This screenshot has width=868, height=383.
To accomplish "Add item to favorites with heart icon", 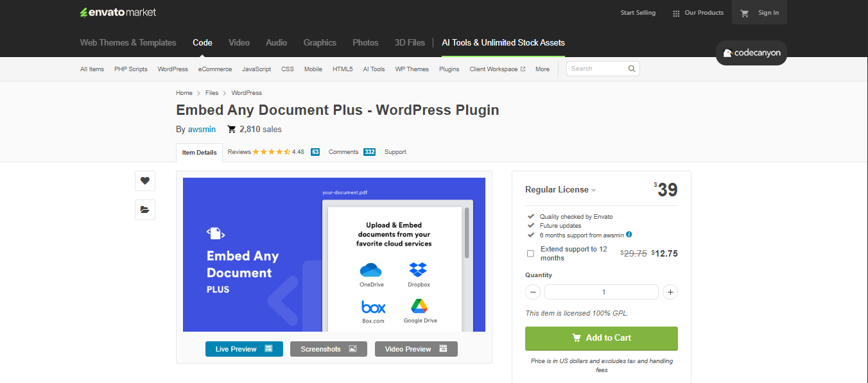I will [x=145, y=181].
